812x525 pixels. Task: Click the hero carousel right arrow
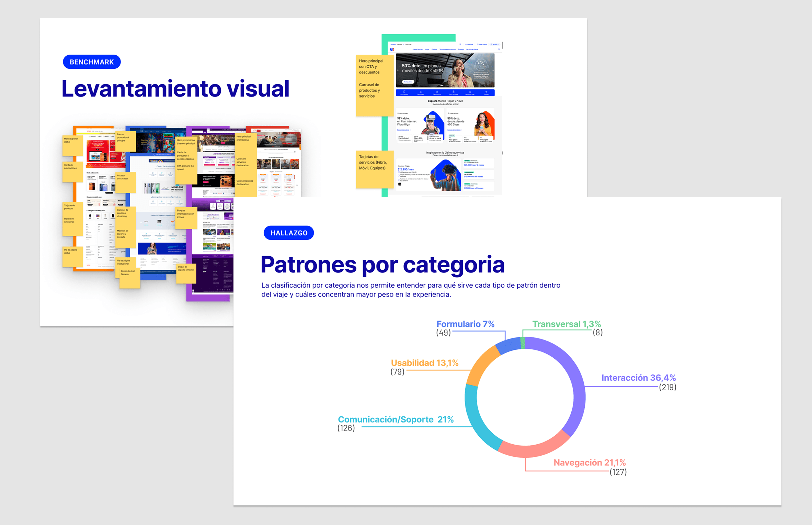click(x=493, y=70)
